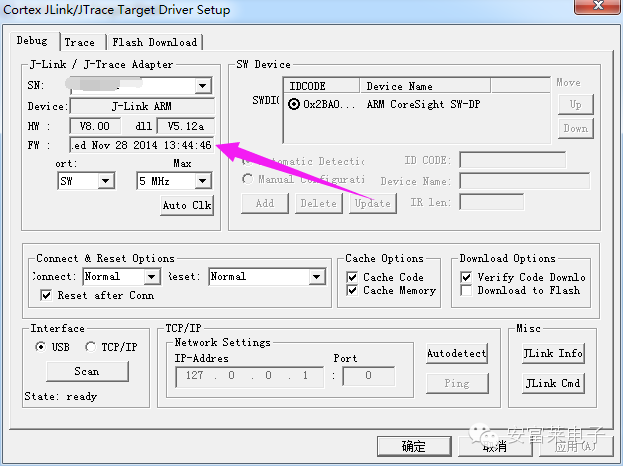Click the Ping button
The height and width of the screenshot is (466, 623).
457,383
